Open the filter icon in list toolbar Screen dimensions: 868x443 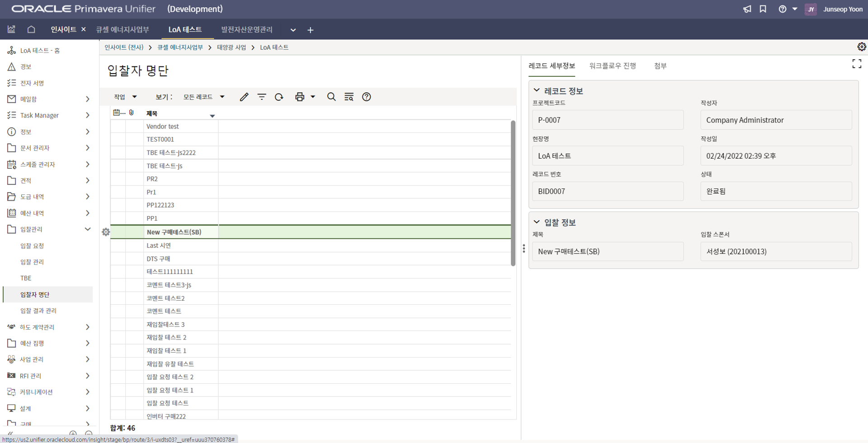pos(262,97)
